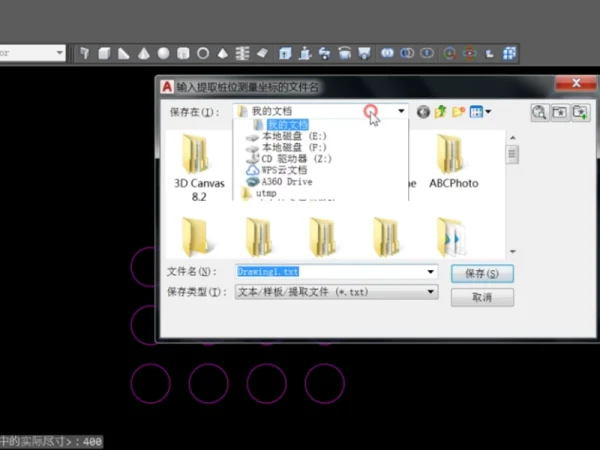Choose 本地磁盘 (E:) in location list
Screen dimensions: 600x450
pos(294,136)
